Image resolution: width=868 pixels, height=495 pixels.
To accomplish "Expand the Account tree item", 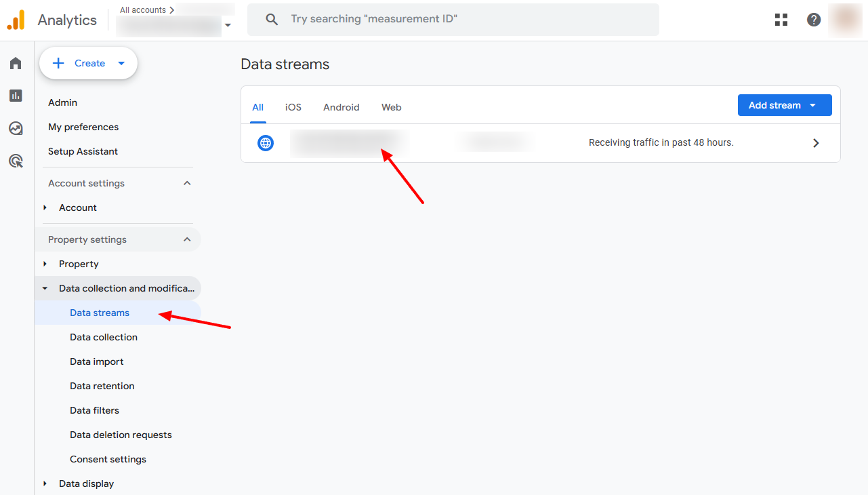I will pos(45,207).
